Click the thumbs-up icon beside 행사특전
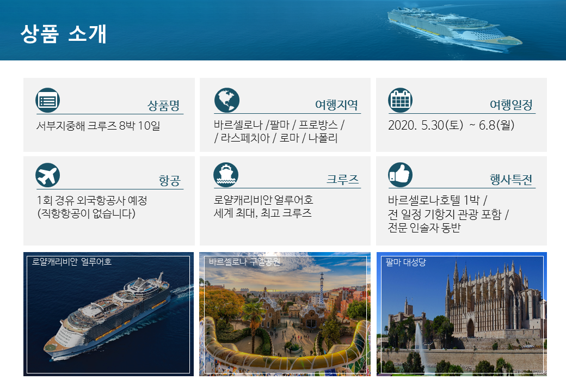The width and height of the screenshot is (566, 392). [401, 175]
